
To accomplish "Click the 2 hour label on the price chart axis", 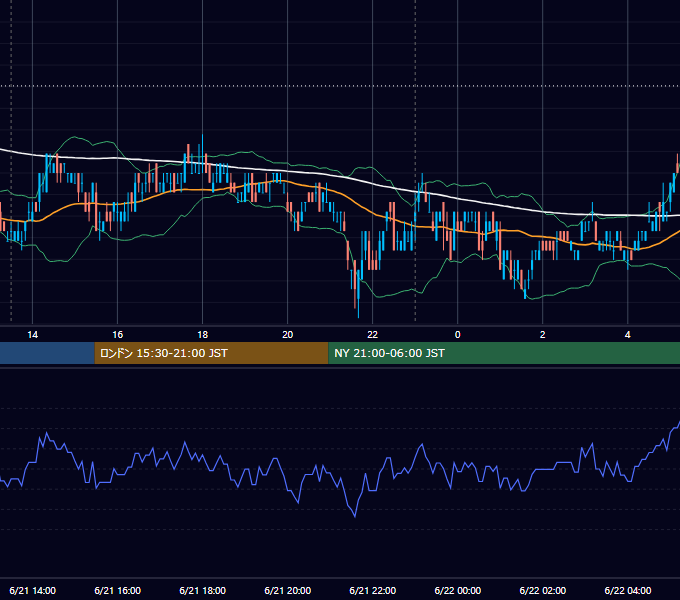I will [543, 335].
